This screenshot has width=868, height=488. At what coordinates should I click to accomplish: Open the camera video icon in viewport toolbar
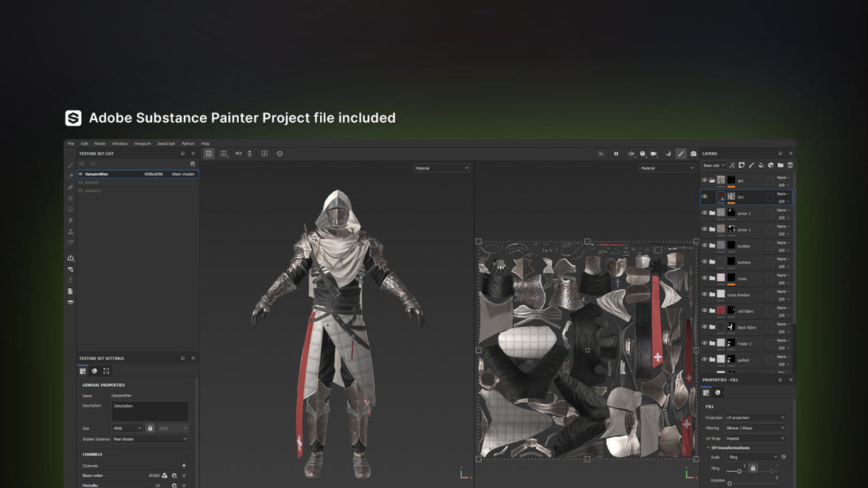pos(654,154)
